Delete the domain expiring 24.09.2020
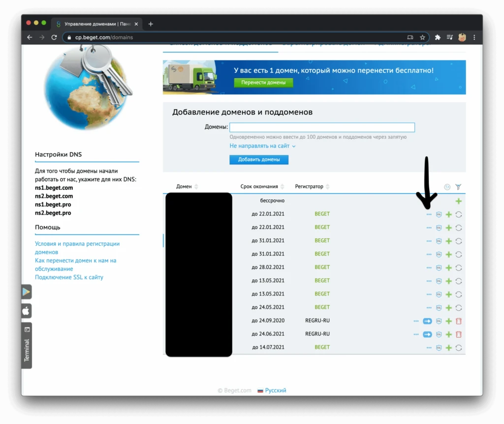Screen dimensions: 504x424 [x=459, y=321]
